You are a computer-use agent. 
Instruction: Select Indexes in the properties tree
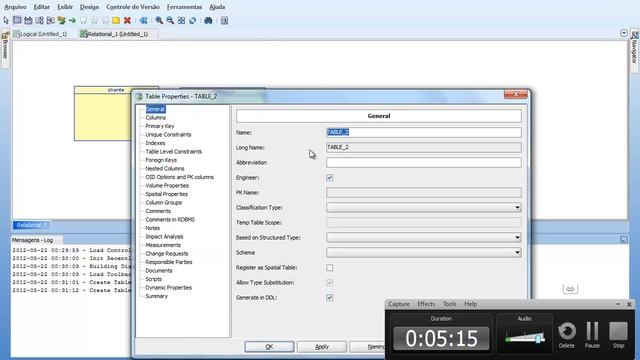(x=155, y=143)
